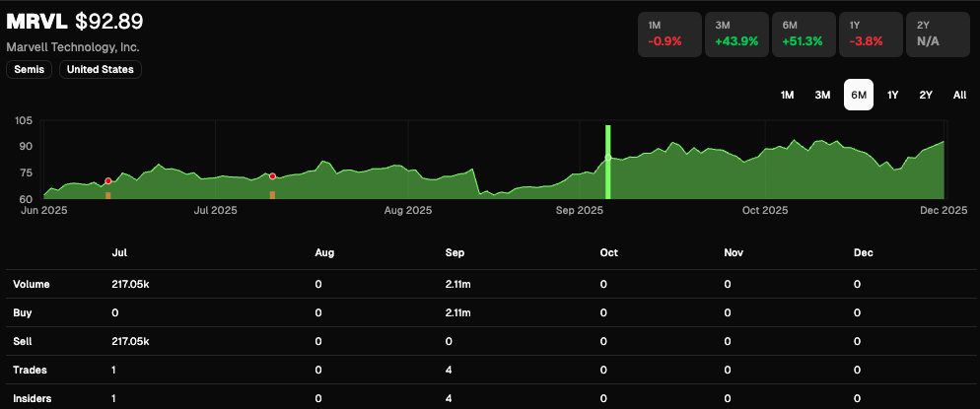This screenshot has height=409, width=980.
Task: Click the Sep Volume value 2.11m
Action: tap(458, 284)
